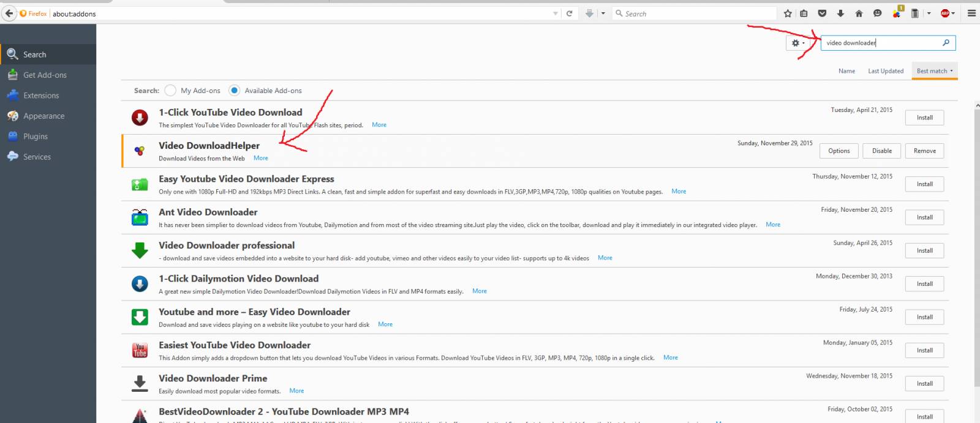Click the greyed download arrow beside reload
This screenshot has height=423, width=980.
coord(589,13)
